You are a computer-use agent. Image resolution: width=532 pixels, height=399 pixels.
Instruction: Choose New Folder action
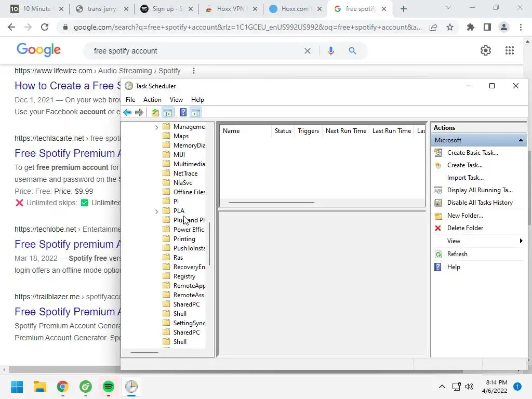(465, 216)
